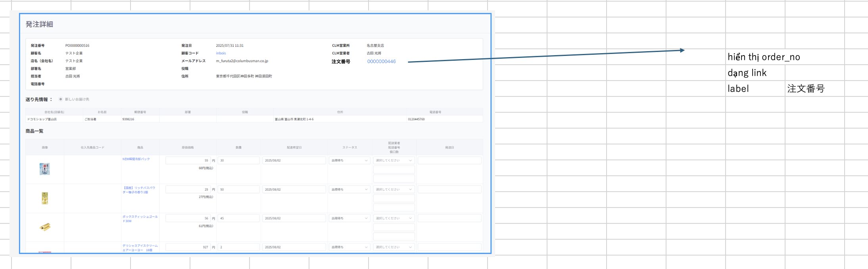Image resolution: width=868 pixels, height=269 pixels.
Task: Click the quantity field showing 50
Action: pyautogui.click(x=238, y=189)
